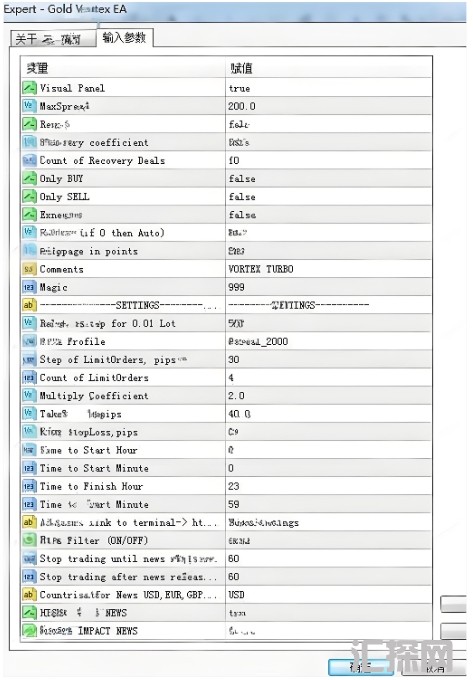The image size is (473, 680).
Task: Click the Magic integer-type icon
Action: coord(29,287)
